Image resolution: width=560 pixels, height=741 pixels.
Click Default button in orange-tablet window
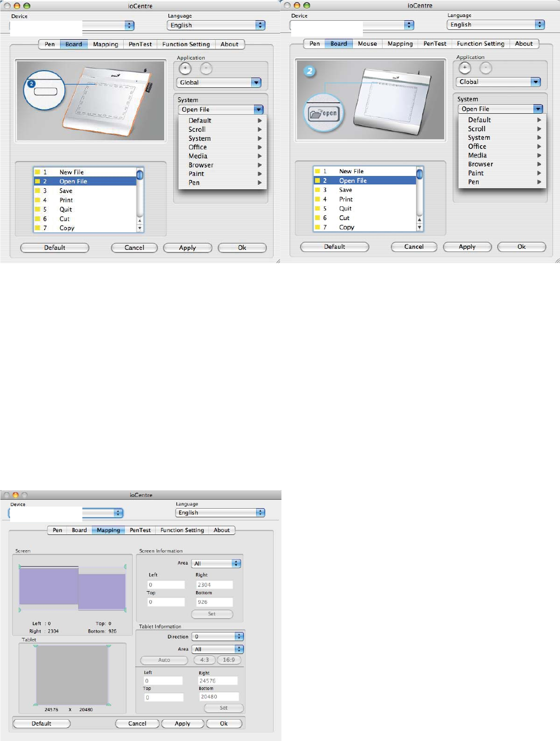click(55, 248)
